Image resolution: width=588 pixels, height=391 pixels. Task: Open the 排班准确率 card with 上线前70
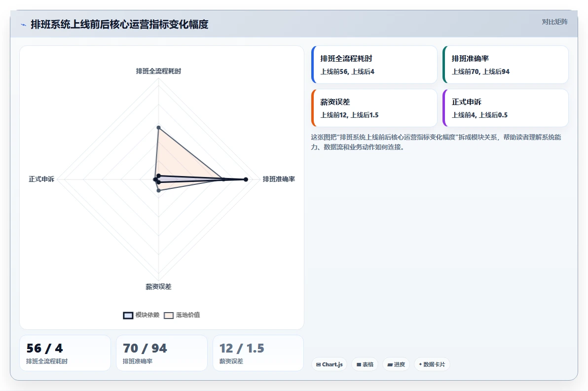506,65
